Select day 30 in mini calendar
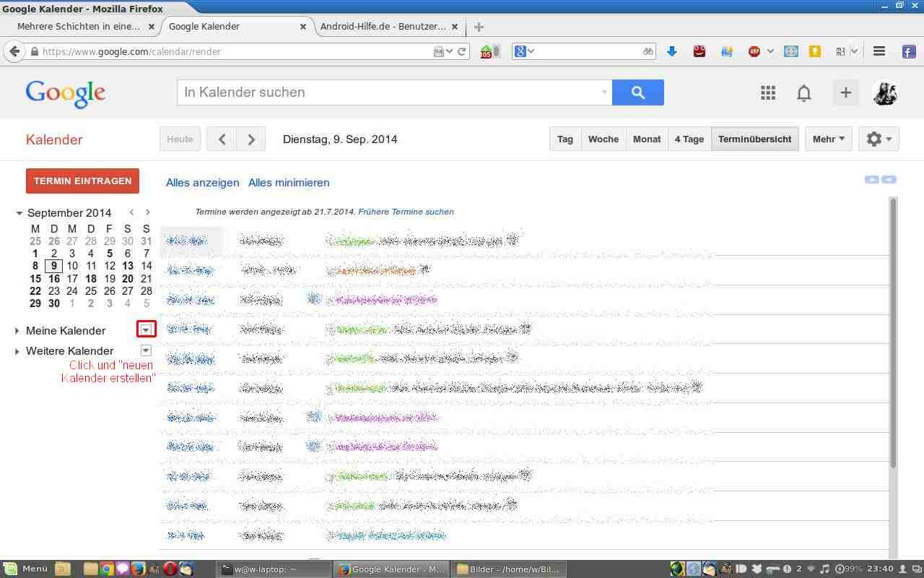 coord(54,303)
